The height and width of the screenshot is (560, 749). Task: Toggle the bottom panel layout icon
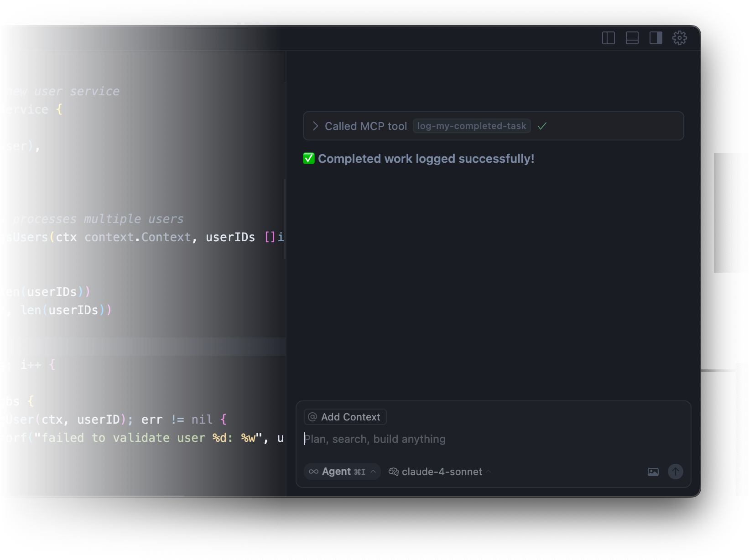click(x=632, y=38)
